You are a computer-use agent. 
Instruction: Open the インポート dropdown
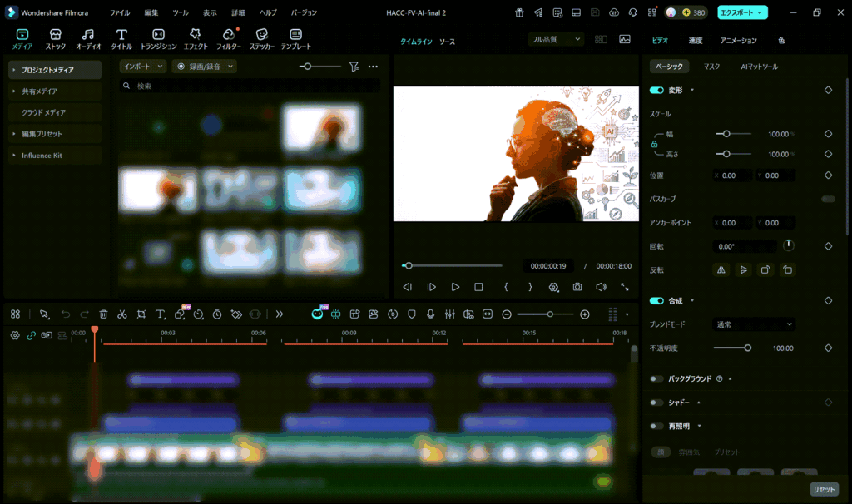[x=143, y=67]
